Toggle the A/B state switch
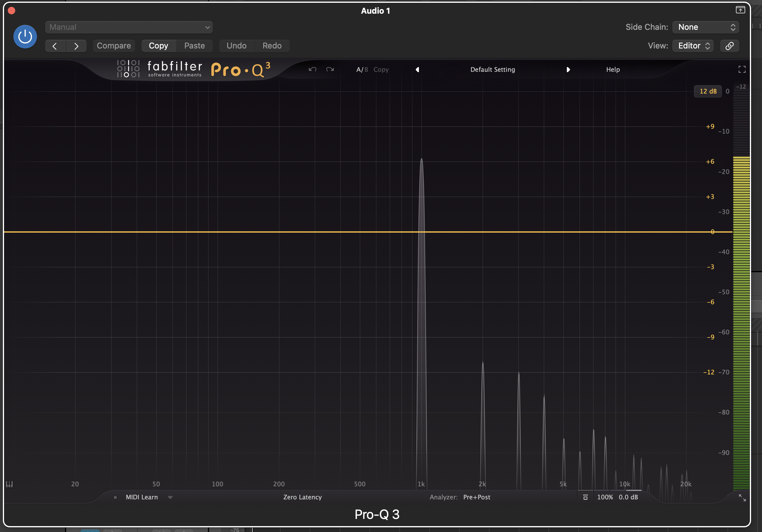The width and height of the screenshot is (762, 532). [x=362, y=70]
